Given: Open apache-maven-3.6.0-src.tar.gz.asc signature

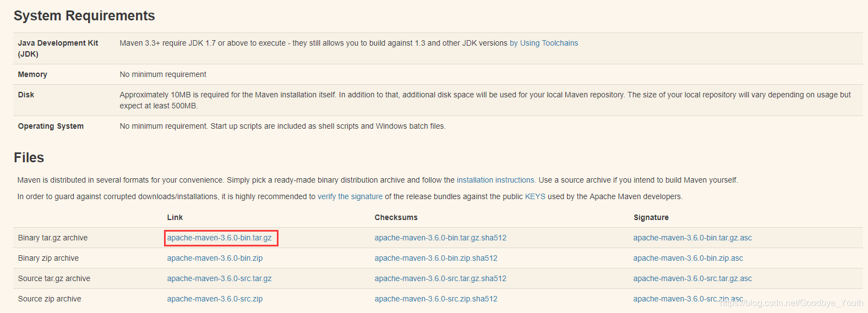Looking at the screenshot, I should (x=692, y=278).
